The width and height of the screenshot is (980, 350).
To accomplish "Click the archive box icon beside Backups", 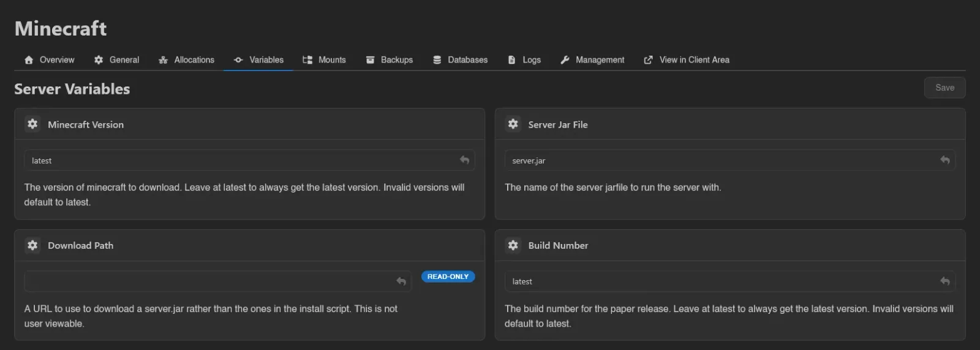I will (370, 60).
